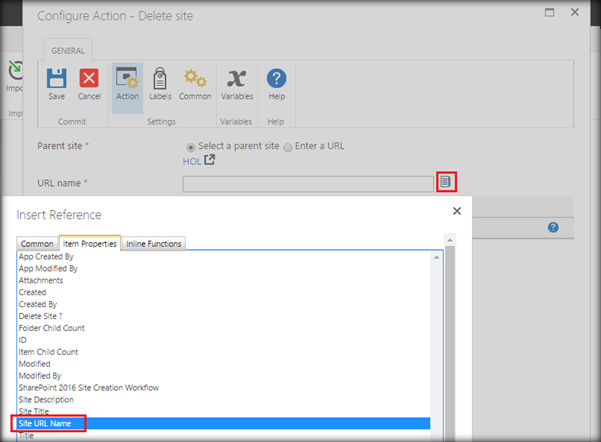Select the Created By property
601x442 pixels.
click(224, 304)
